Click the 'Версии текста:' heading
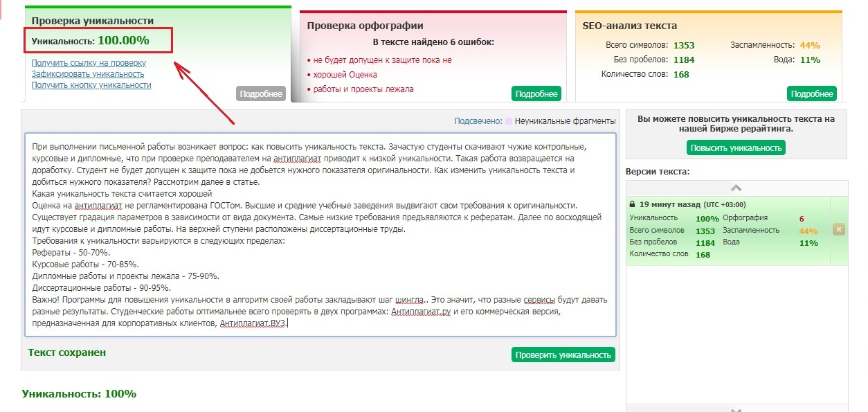 click(x=658, y=171)
